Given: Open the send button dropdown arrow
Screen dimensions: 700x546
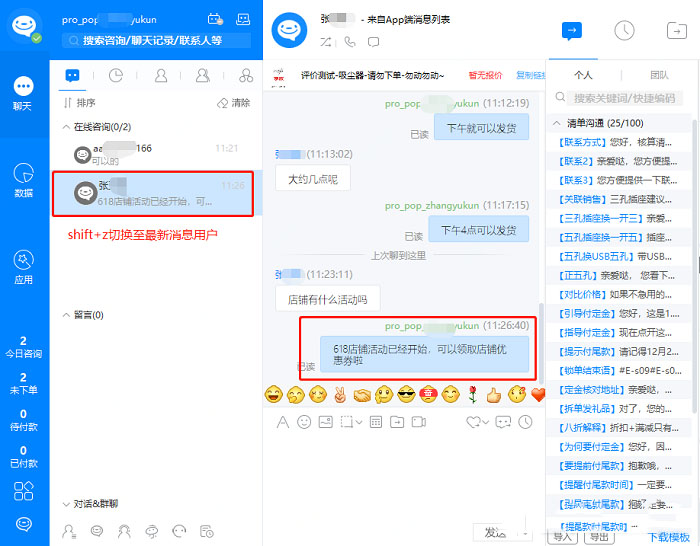Looking at the screenshot, I should [x=526, y=533].
